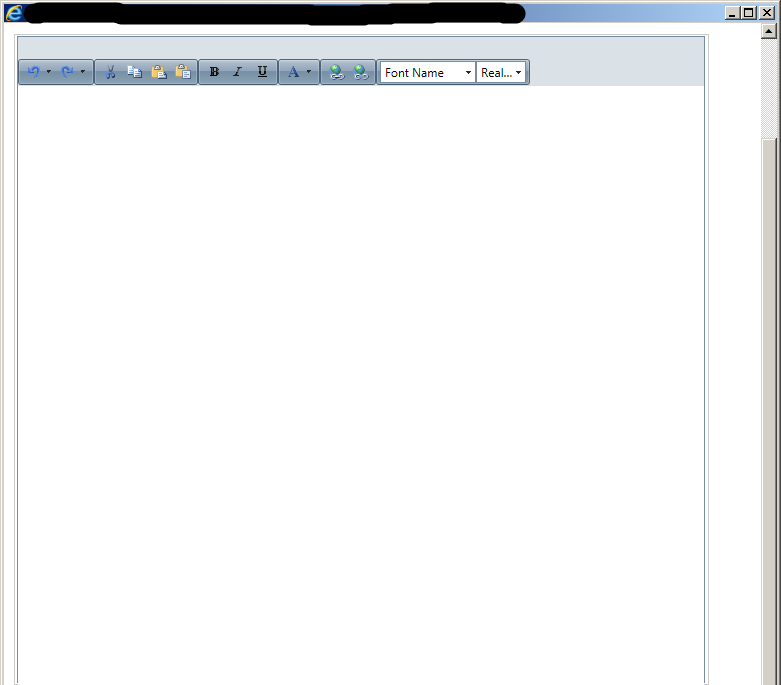Toggle underline formatting

[262, 72]
